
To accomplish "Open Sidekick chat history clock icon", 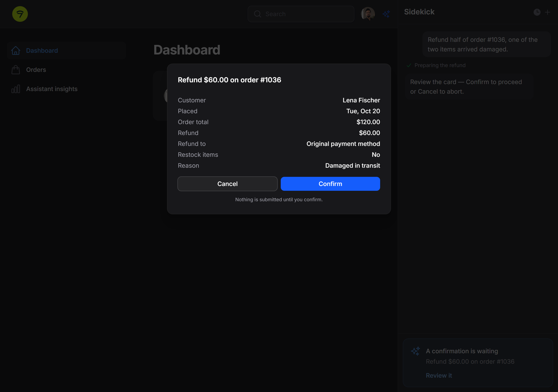I will [x=537, y=12].
